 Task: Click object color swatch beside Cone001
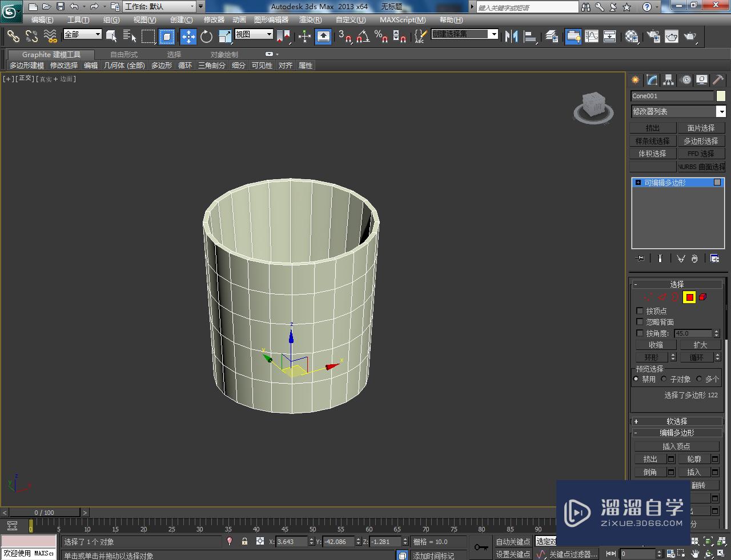(x=721, y=96)
